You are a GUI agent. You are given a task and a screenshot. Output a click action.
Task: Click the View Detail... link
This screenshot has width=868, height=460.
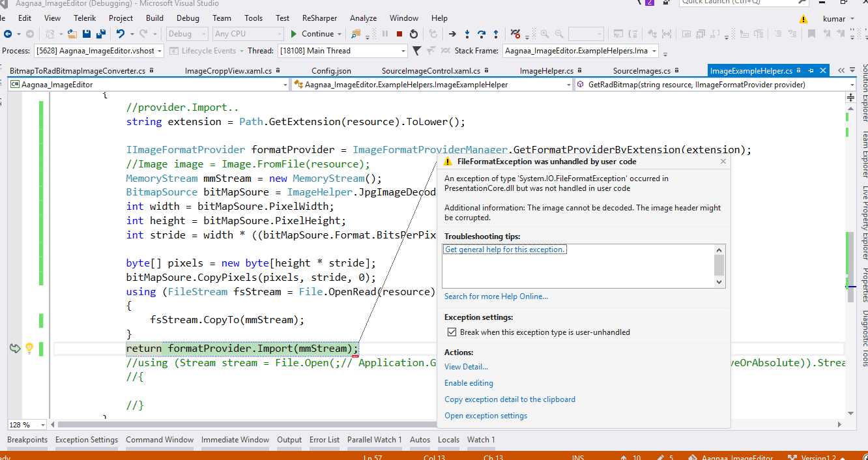(x=466, y=367)
